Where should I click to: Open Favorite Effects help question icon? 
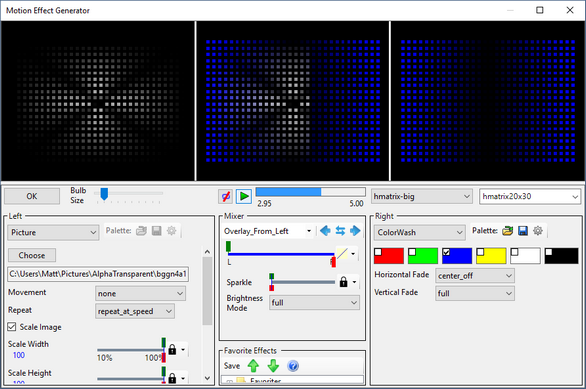293,366
